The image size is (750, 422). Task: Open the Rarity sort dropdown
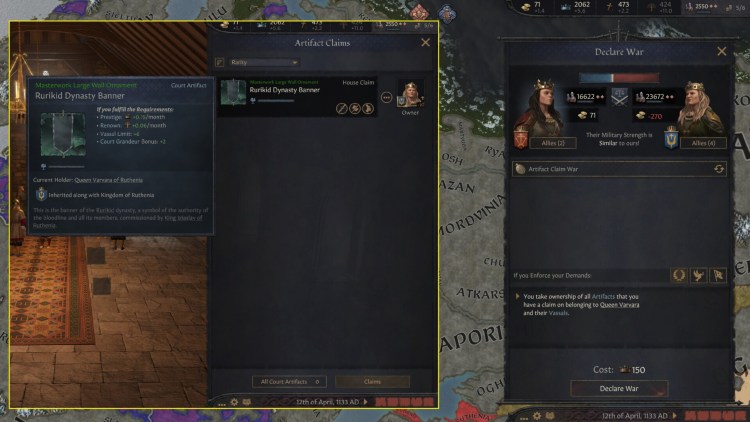(x=264, y=62)
